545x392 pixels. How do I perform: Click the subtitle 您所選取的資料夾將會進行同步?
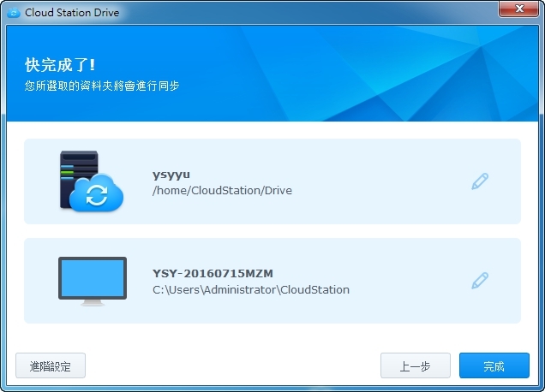tap(102, 86)
